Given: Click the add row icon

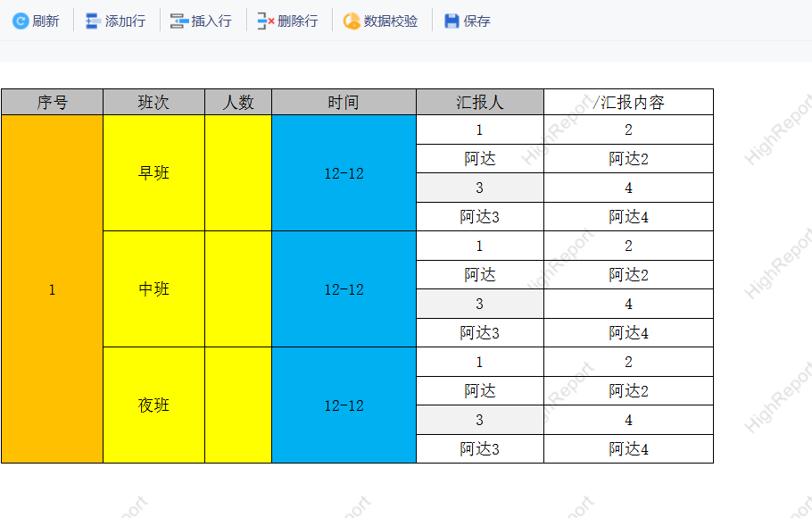Looking at the screenshot, I should click(93, 21).
